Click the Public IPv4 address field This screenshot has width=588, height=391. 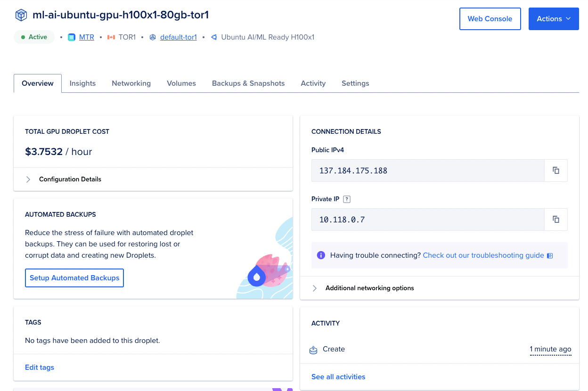(428, 171)
